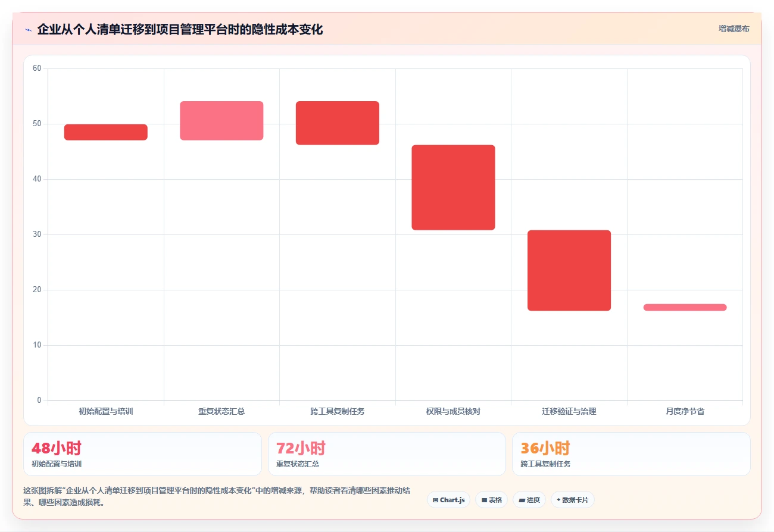774x532 pixels.
Task: Click the 跨工具复制任务 caption under 36小时
Action: (545, 464)
